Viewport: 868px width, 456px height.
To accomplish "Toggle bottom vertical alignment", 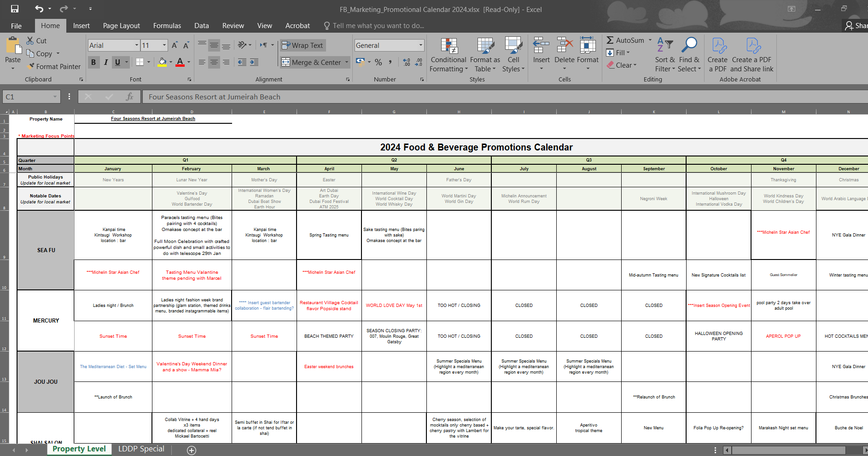I will pyautogui.click(x=226, y=45).
